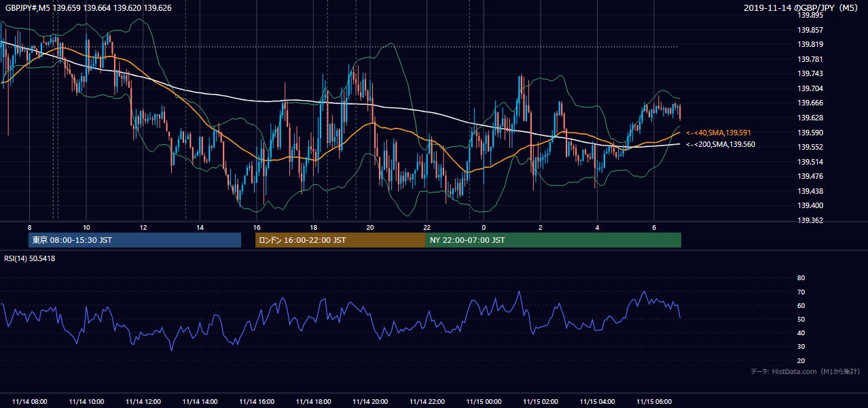
Task: Click the 139.400 price axis label
Action: point(810,205)
